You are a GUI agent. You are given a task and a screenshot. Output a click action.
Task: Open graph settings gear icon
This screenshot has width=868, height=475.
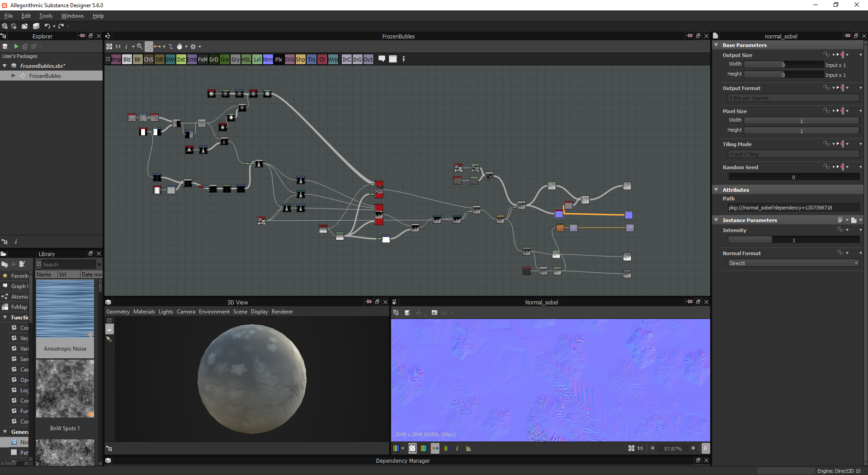[193, 47]
